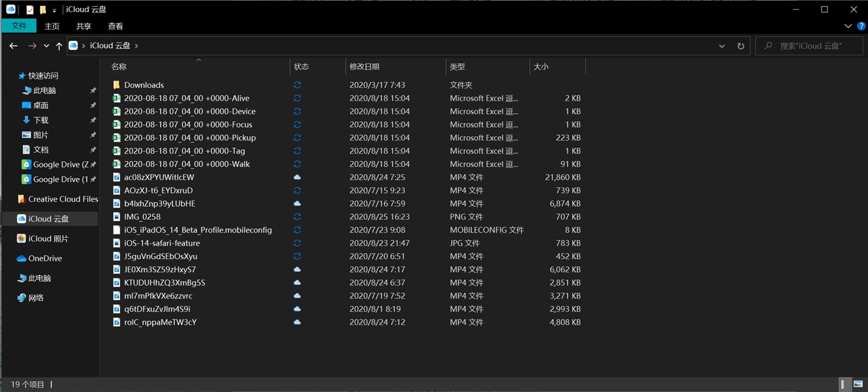Screen dimensions: 868x392
Task: Click the OneDrive cloud icon in sidebar
Action: (x=22, y=258)
